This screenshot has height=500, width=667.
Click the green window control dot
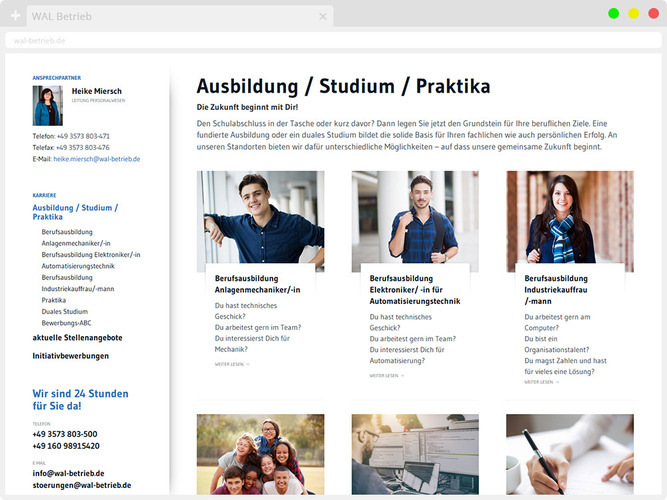click(x=613, y=13)
